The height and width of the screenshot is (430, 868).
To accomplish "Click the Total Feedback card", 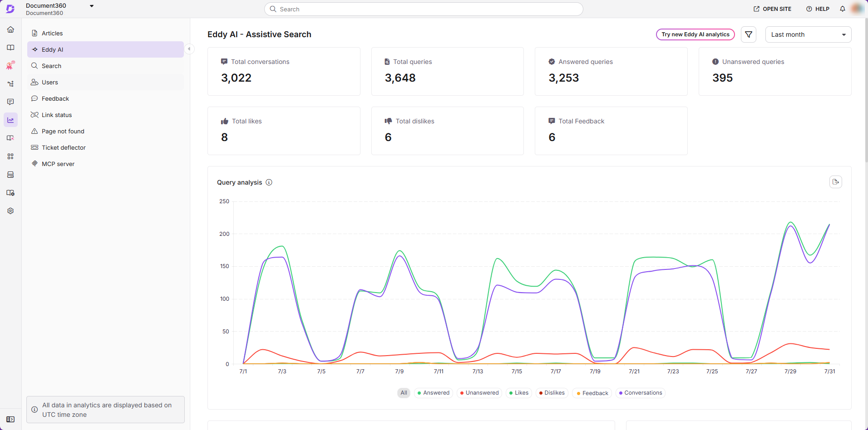I will 611,131.
